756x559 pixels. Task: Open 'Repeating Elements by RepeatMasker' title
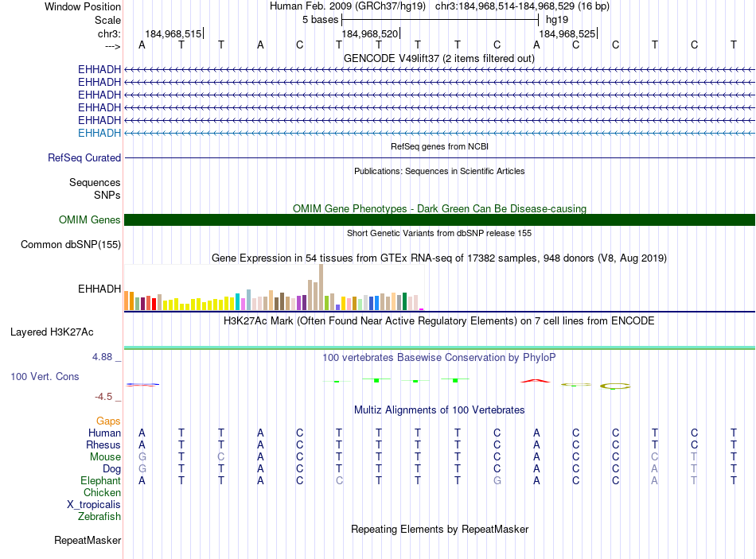tap(439, 529)
